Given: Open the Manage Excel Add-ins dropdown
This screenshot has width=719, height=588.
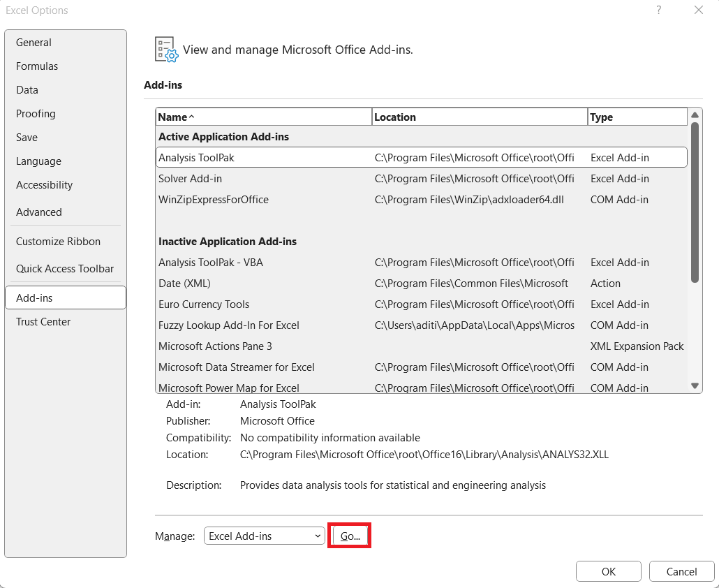Looking at the screenshot, I should pos(265,536).
